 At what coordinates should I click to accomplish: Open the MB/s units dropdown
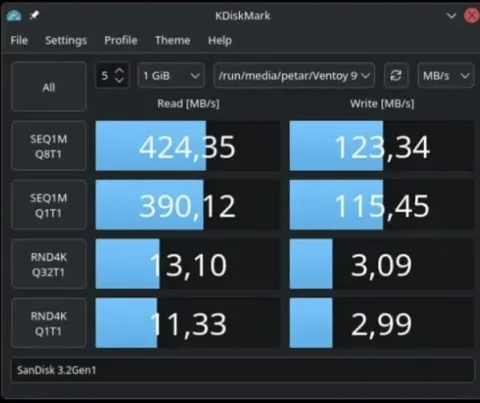[446, 76]
